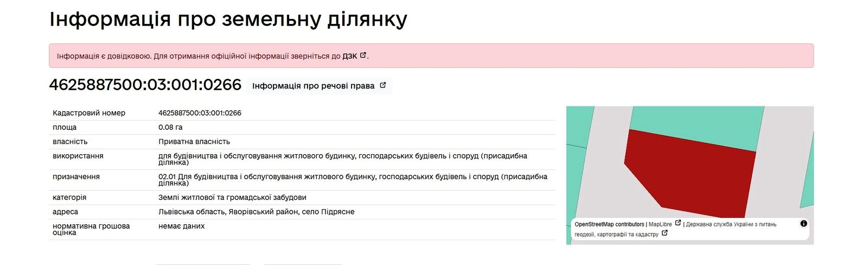
Task: Click the area value 0.08 га
Action: point(170,127)
